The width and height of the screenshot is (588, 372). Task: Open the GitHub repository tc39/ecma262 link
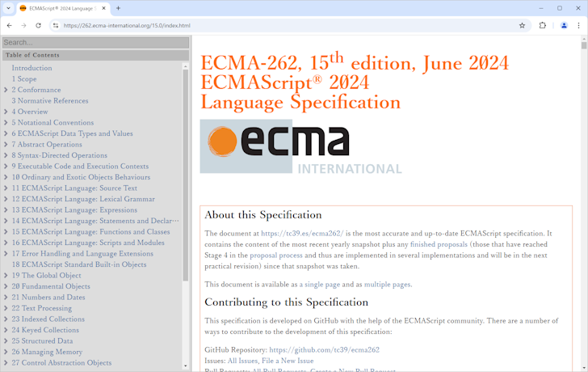[x=325, y=349]
